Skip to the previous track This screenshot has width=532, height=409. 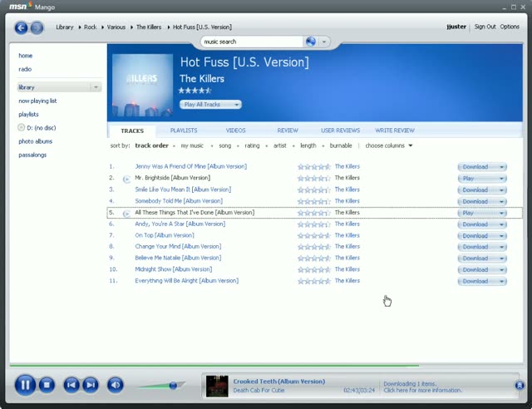point(71,385)
